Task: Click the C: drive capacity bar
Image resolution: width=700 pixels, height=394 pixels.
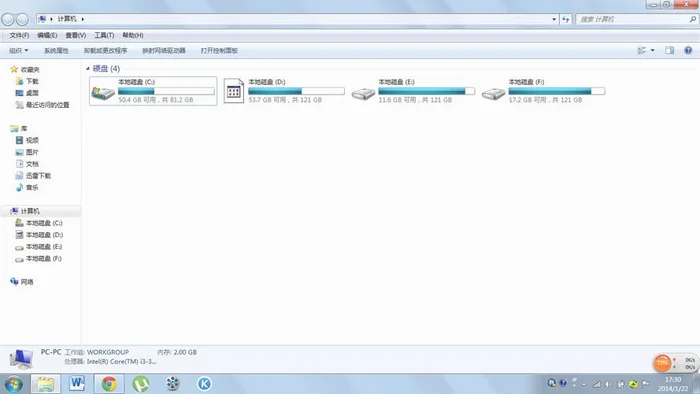Action: (x=166, y=91)
